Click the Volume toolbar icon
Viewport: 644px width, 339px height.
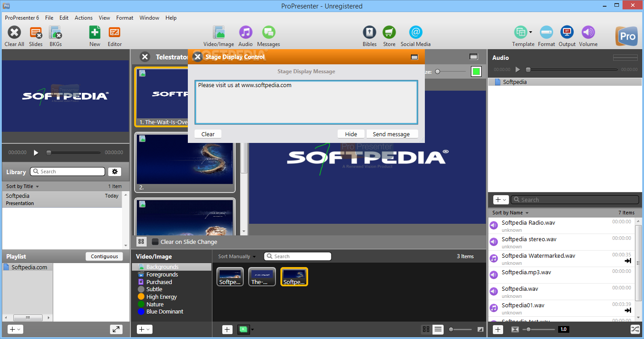588,33
